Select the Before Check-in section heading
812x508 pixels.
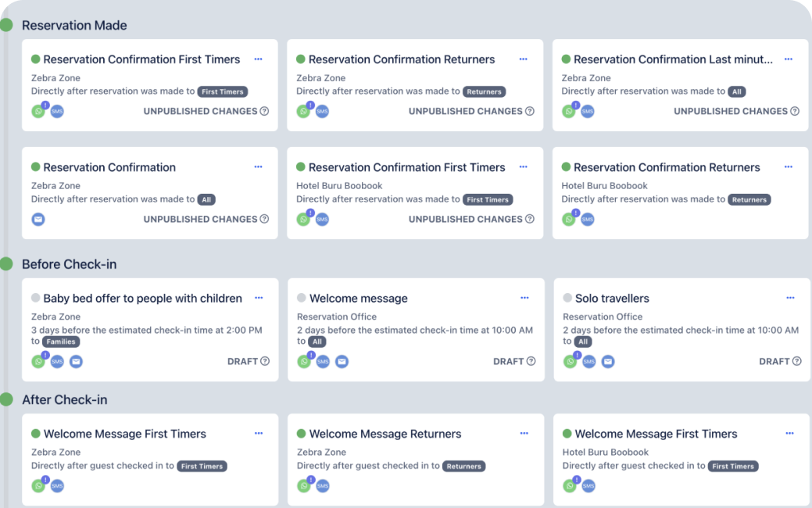coord(69,264)
